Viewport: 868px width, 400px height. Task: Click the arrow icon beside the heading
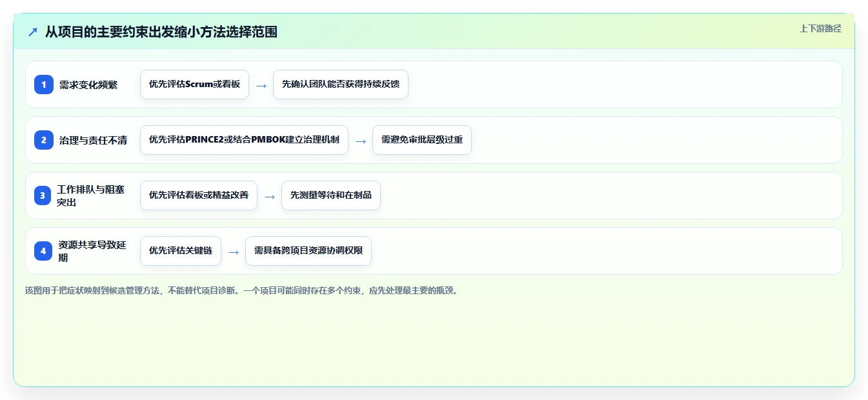pyautogui.click(x=33, y=32)
